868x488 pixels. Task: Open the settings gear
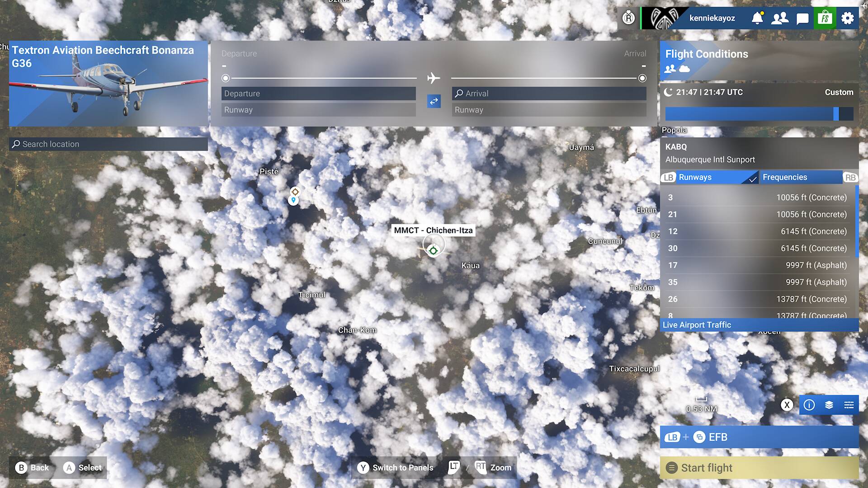point(848,18)
